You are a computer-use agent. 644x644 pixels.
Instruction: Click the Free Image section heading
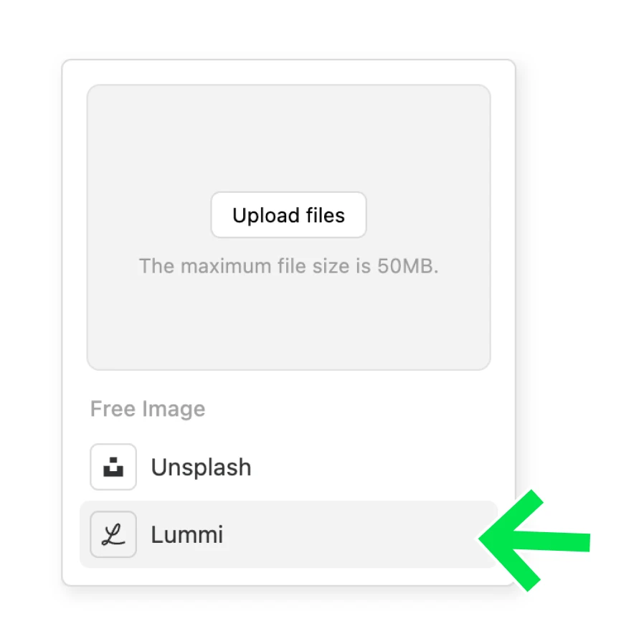pos(148,409)
